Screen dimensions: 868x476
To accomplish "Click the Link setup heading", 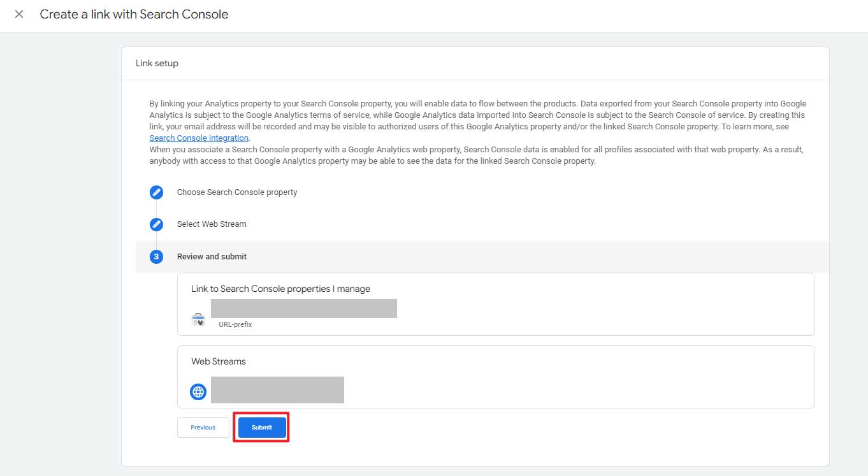I will [x=157, y=64].
